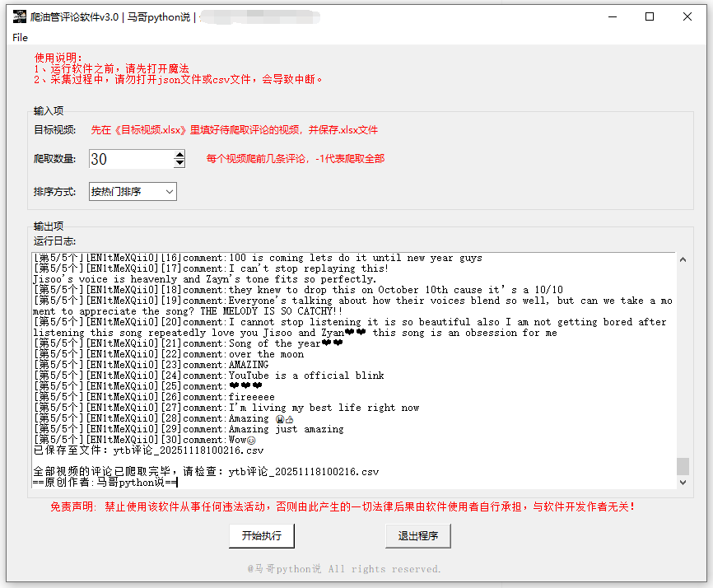Place cursor at end of 原创作者 line
Image resolution: width=713 pixels, height=588 pixels.
[x=176, y=483]
